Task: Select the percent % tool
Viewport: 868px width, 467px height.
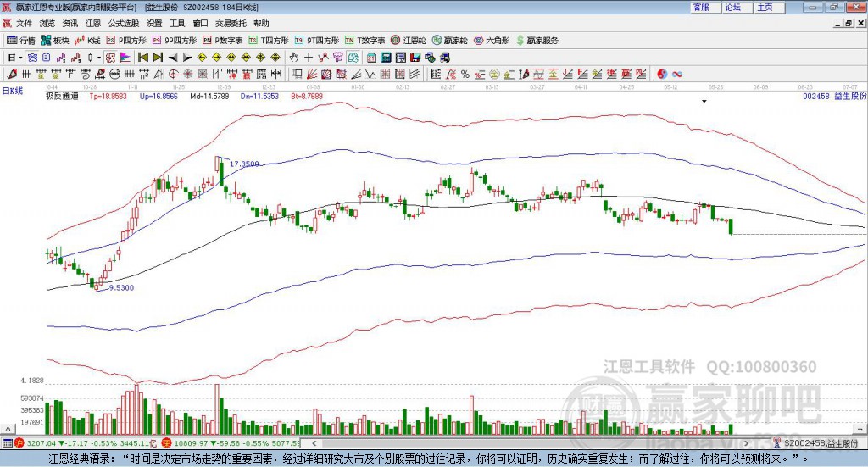Action: pyautogui.click(x=465, y=74)
